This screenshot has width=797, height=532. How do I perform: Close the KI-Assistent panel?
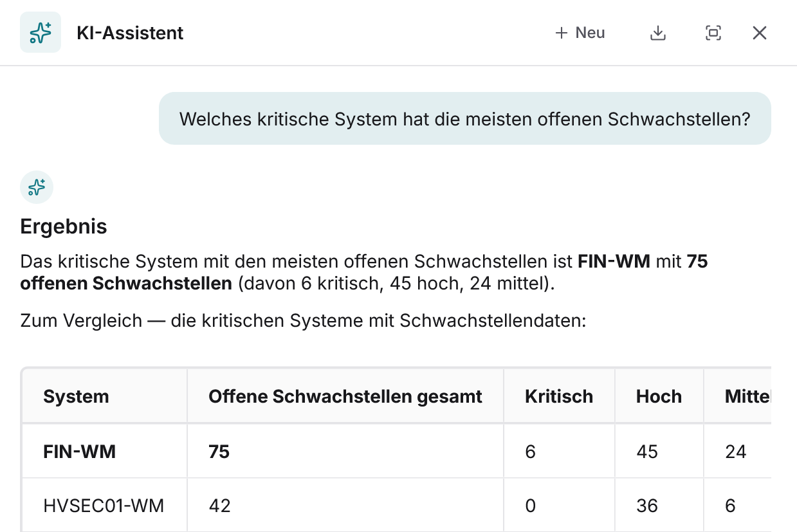[x=760, y=33]
